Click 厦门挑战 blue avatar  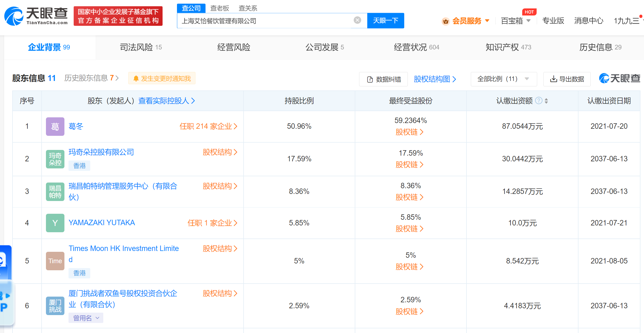[x=55, y=306]
